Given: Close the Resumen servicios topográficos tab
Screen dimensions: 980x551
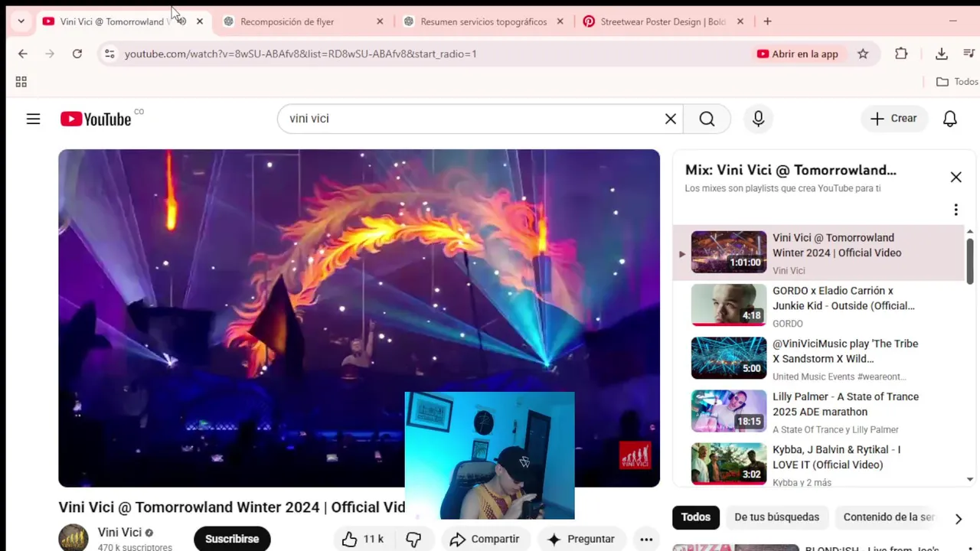Looking at the screenshot, I should [560, 21].
